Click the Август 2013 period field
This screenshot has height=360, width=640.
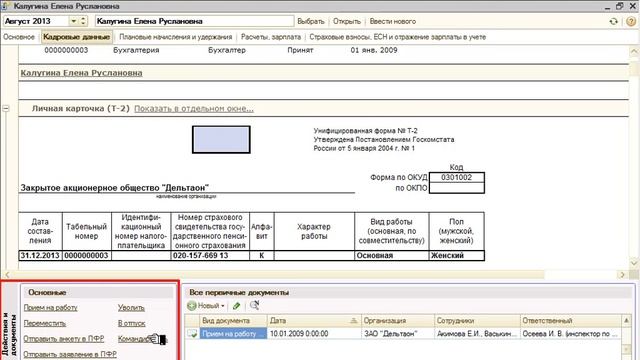(36, 21)
